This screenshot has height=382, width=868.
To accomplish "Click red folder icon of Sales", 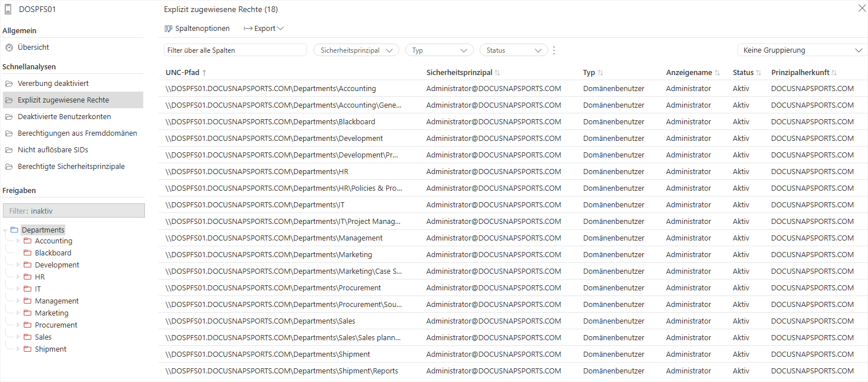I will tap(28, 337).
